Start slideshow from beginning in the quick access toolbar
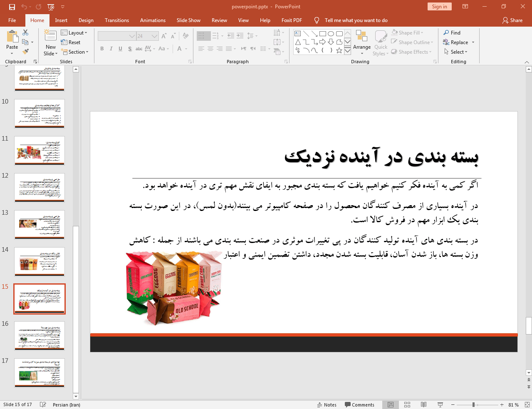This screenshot has height=409, width=532. pos(51,7)
